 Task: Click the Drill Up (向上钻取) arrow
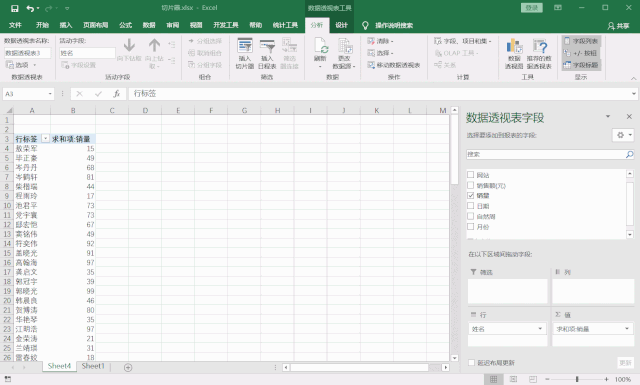[154, 45]
